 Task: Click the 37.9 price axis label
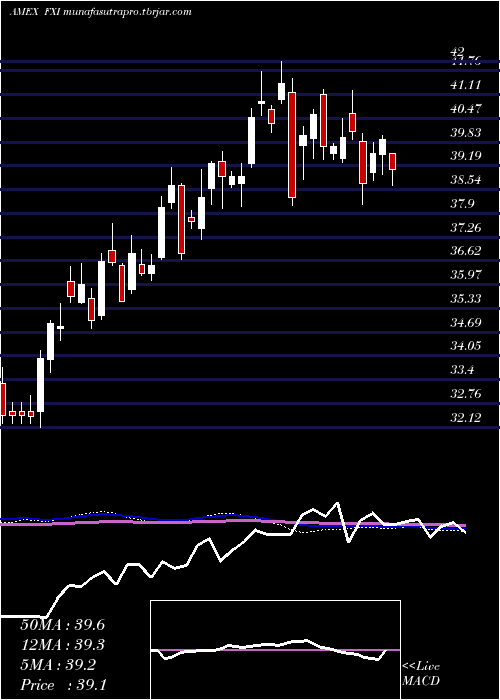point(462,204)
